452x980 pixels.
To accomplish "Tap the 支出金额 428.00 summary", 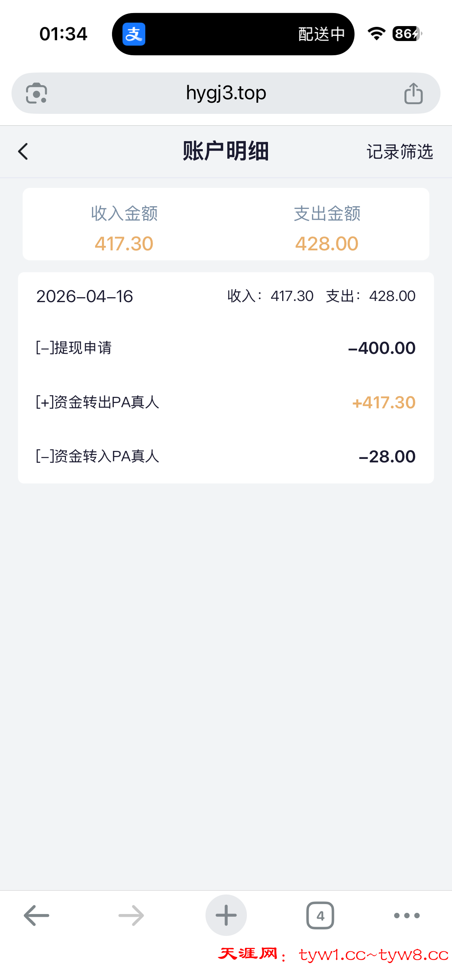I will (327, 229).
